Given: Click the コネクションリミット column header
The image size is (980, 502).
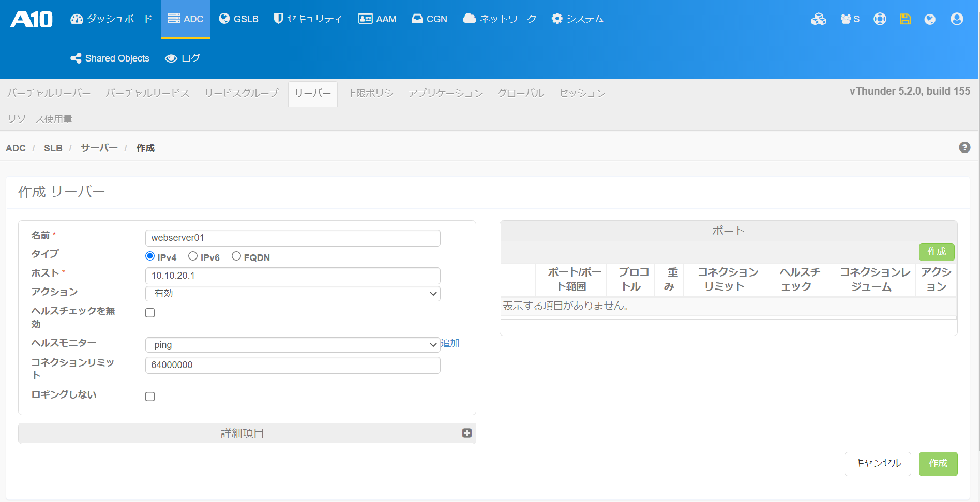Looking at the screenshot, I should (724, 280).
